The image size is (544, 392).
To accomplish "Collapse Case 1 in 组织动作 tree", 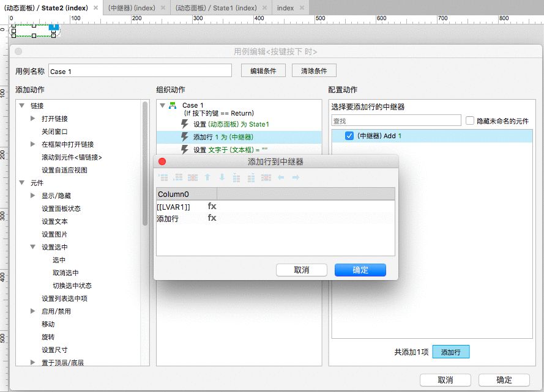I will pyautogui.click(x=162, y=105).
